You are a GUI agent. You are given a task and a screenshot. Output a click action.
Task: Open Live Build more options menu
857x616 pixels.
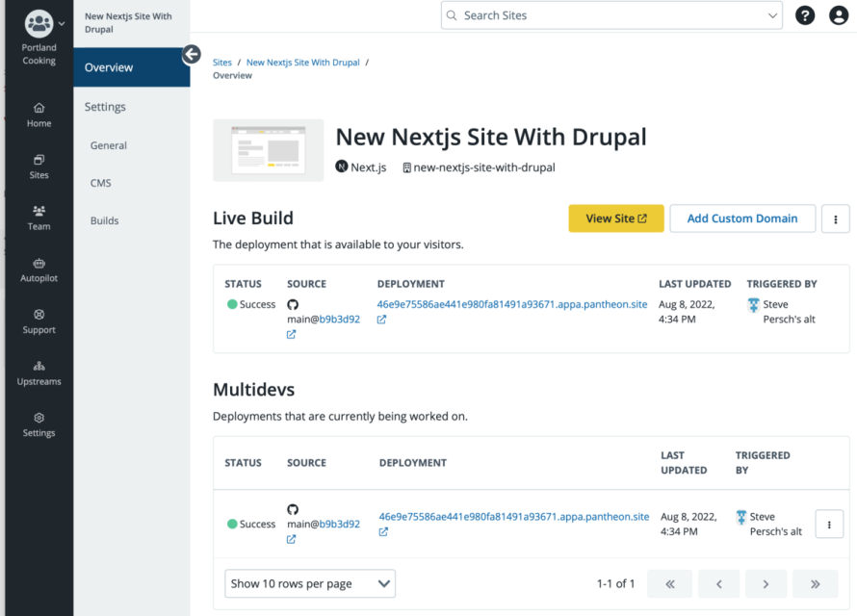coord(835,219)
